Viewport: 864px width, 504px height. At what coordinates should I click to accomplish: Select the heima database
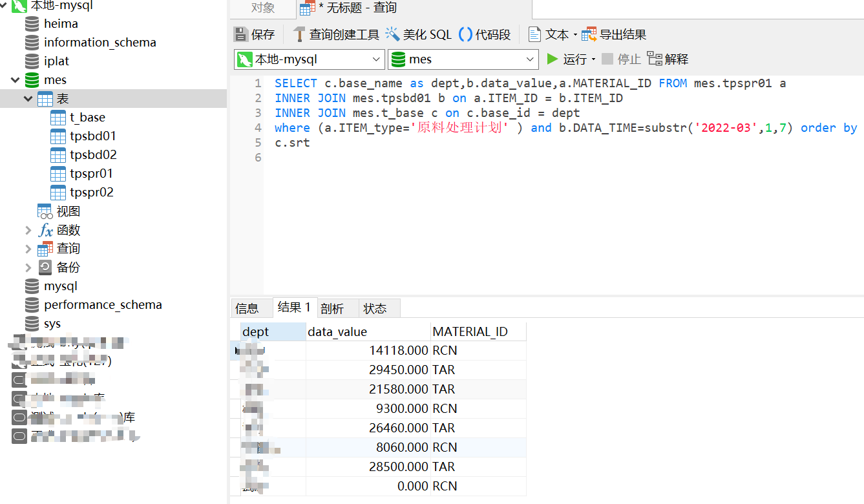point(61,24)
